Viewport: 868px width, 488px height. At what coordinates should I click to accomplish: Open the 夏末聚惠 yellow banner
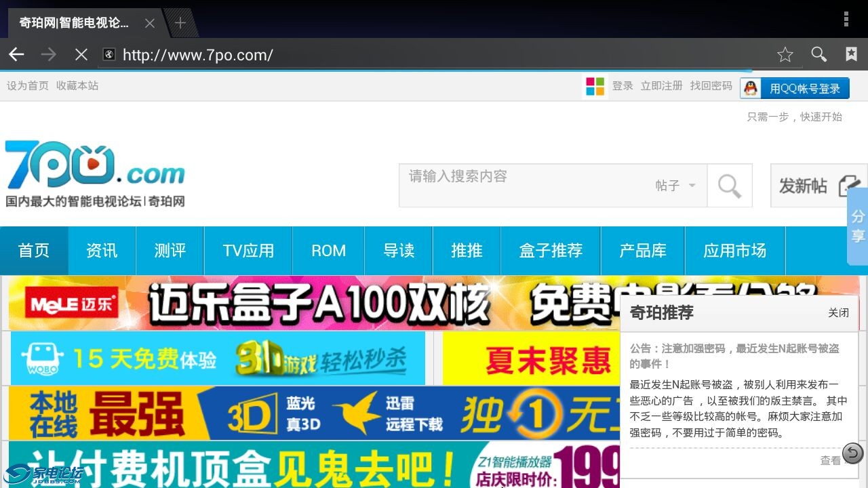[531, 358]
